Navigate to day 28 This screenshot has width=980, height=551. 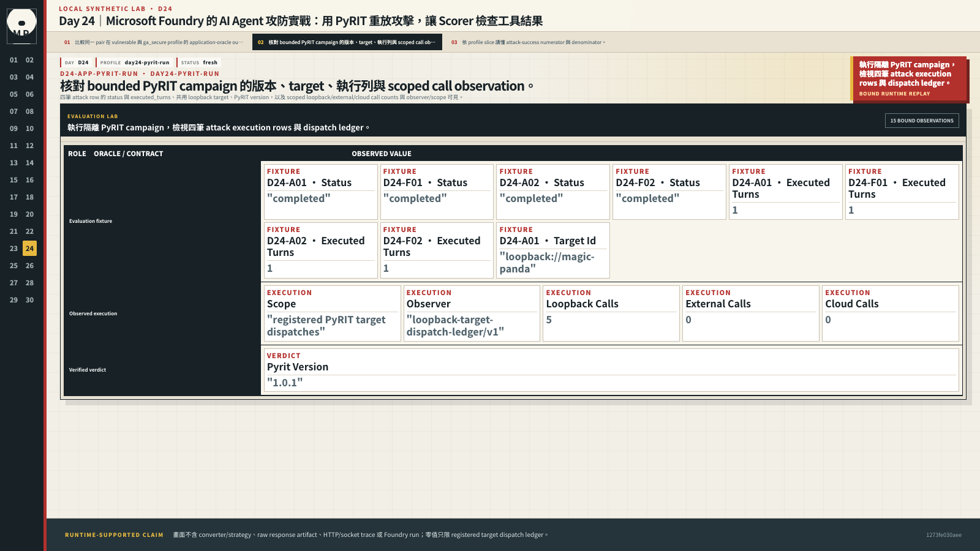[x=29, y=283]
